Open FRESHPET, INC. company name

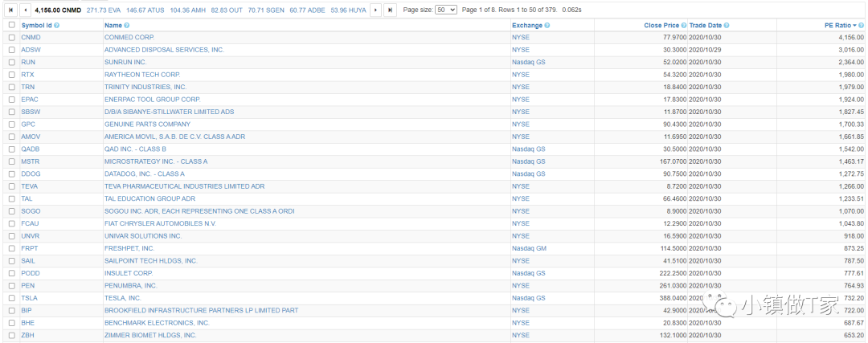[129, 248]
